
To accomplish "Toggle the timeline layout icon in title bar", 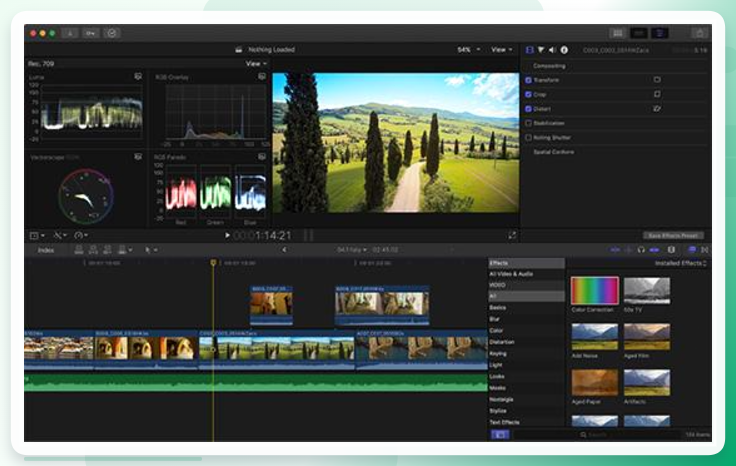I will (x=639, y=33).
